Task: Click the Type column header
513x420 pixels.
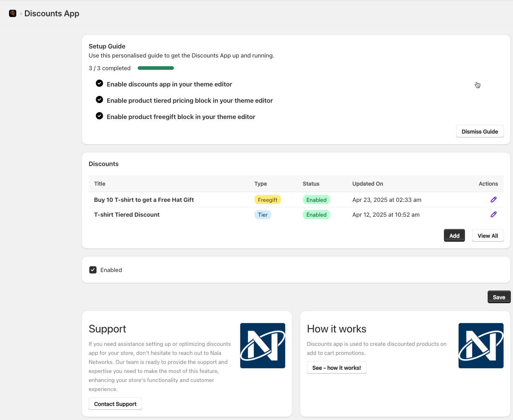Action: (261, 184)
